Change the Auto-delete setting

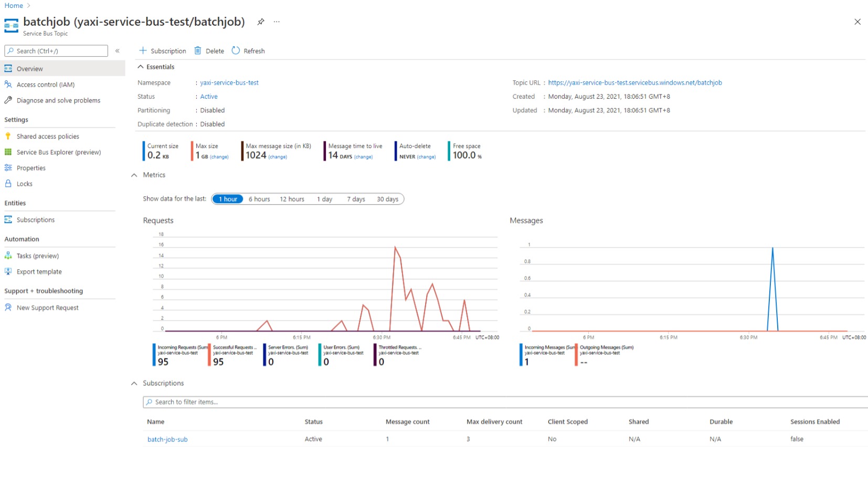pyautogui.click(x=426, y=157)
